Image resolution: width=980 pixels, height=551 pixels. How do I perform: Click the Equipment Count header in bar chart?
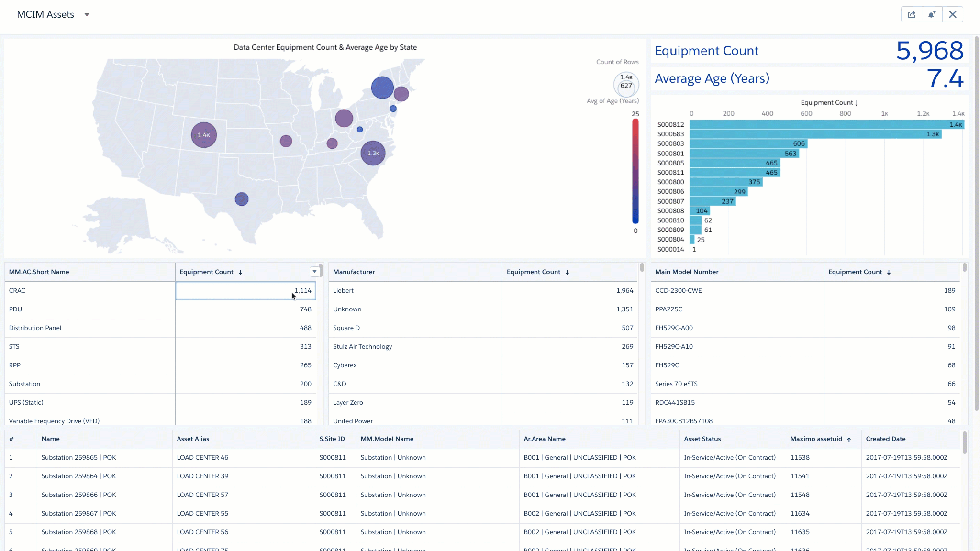829,102
